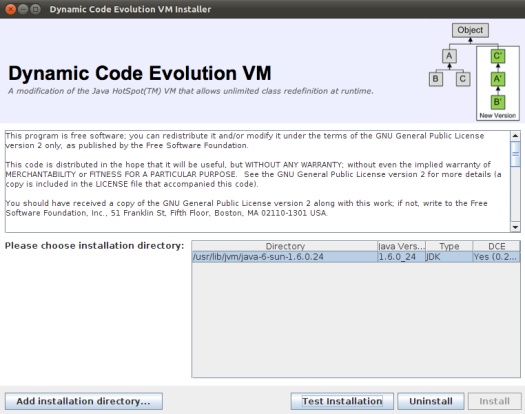The width and height of the screenshot is (525, 414).
Task: Click license scrollbar up arrow
Action: point(515,136)
